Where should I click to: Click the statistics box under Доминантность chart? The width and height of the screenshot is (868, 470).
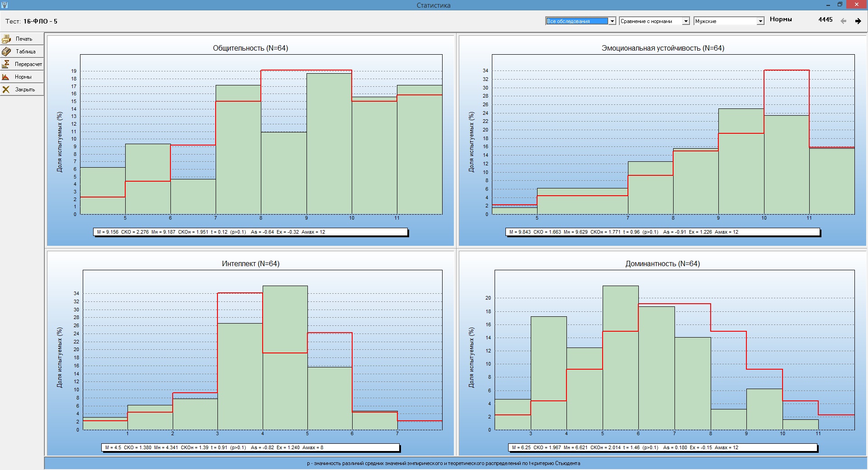tap(662, 448)
